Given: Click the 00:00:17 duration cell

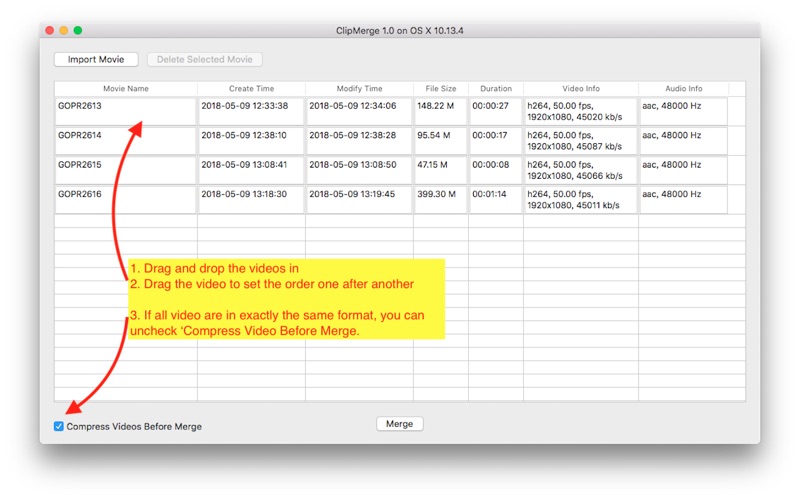Looking at the screenshot, I should point(496,141).
